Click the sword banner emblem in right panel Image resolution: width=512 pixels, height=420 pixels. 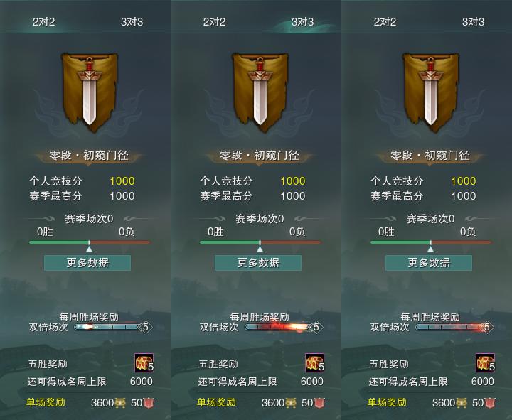tap(431, 92)
